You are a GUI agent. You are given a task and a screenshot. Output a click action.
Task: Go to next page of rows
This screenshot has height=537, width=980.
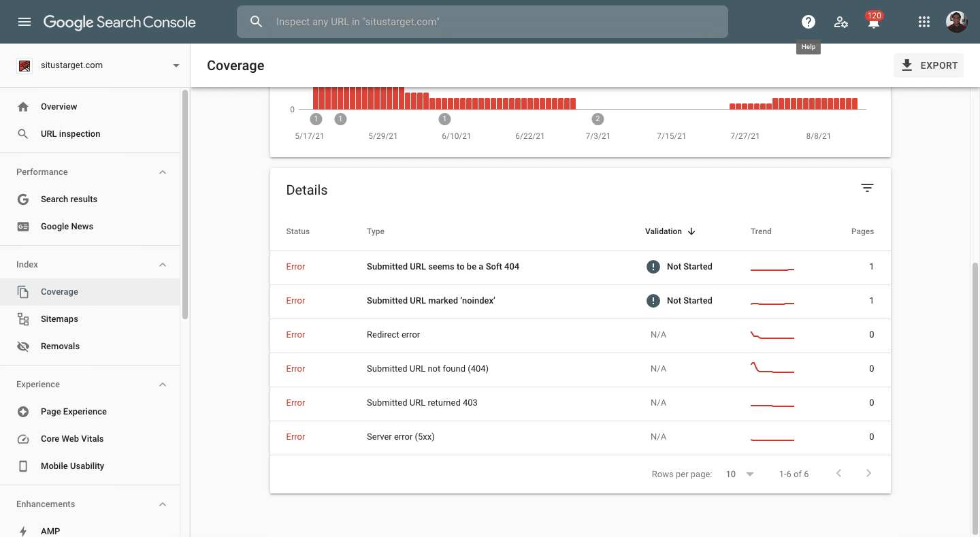click(868, 474)
